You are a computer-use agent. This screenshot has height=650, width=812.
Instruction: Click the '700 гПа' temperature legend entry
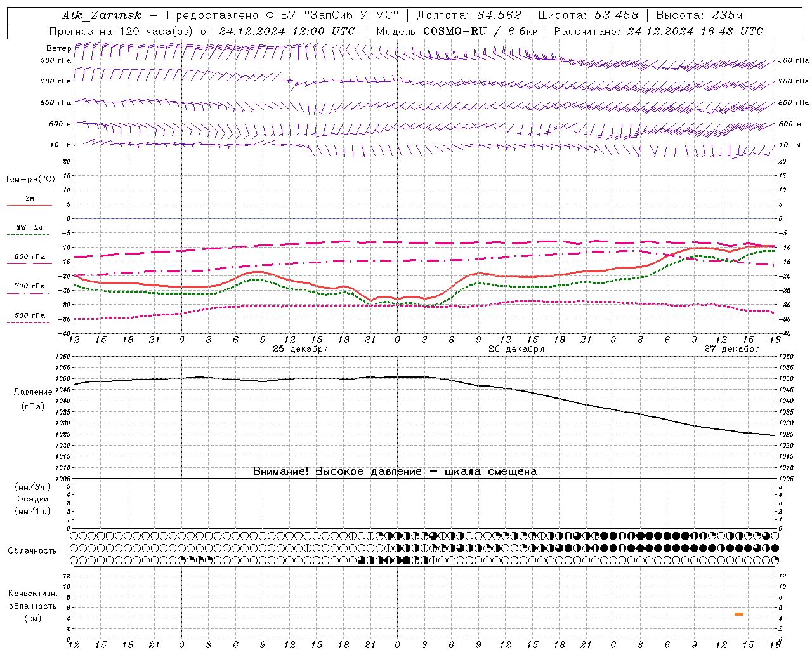(29, 286)
